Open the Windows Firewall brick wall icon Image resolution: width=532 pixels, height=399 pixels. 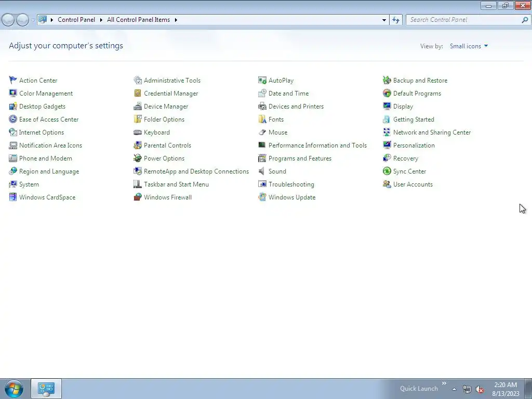(137, 197)
